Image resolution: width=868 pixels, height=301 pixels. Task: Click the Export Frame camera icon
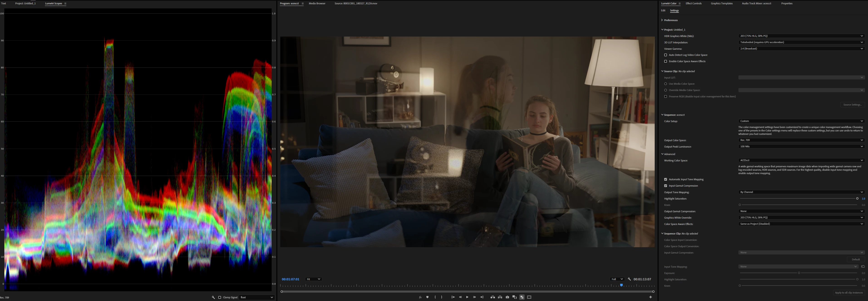point(507,297)
